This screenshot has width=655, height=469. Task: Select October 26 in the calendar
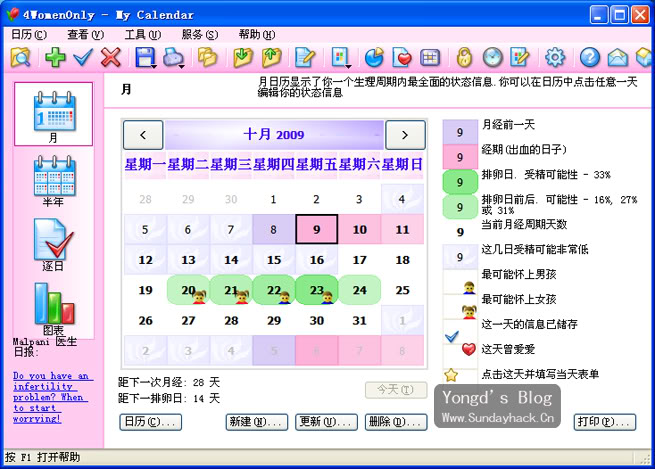pos(145,320)
